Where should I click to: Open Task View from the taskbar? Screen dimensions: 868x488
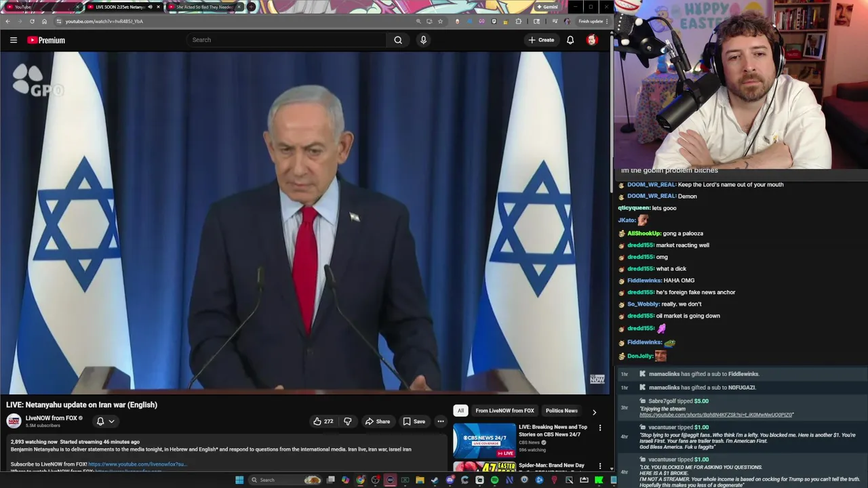pos(331,480)
